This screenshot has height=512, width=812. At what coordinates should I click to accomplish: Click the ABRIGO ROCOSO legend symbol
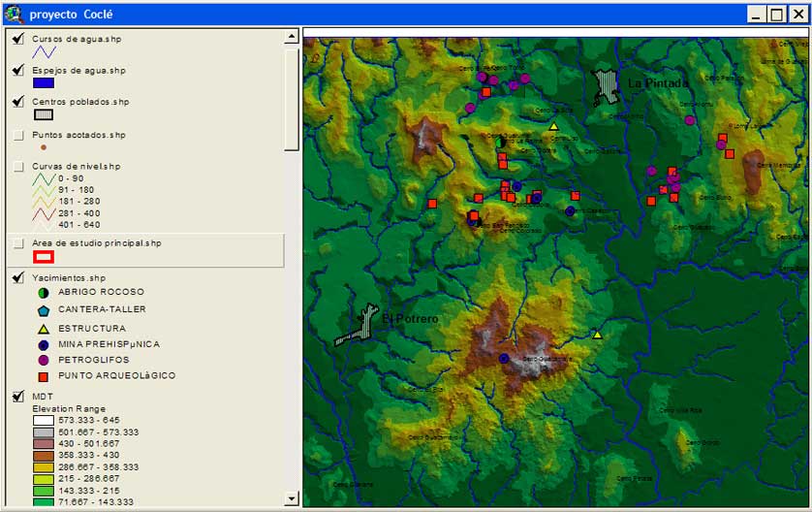click(43, 292)
